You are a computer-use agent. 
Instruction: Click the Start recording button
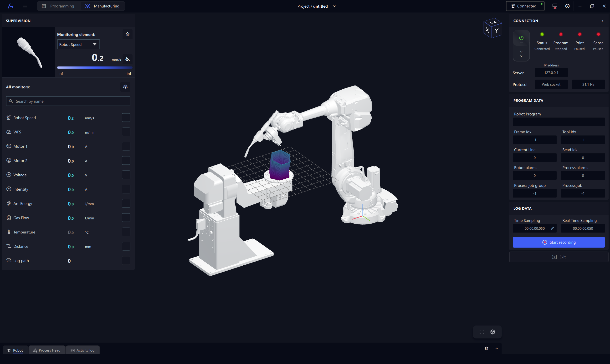click(x=559, y=242)
